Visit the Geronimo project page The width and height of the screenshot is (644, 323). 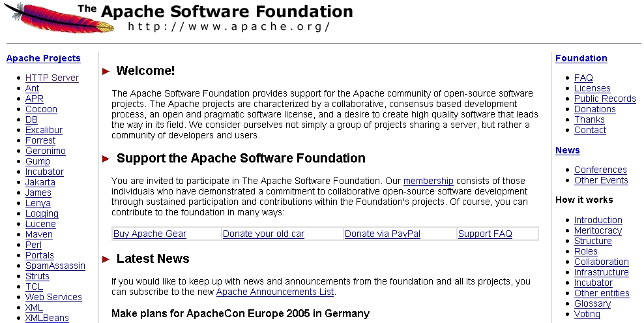click(46, 151)
